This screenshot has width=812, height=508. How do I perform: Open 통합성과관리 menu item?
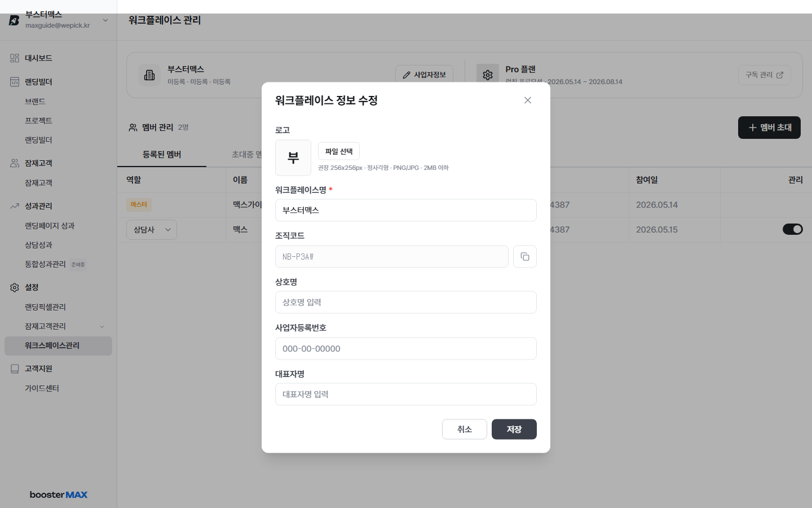coord(45,264)
